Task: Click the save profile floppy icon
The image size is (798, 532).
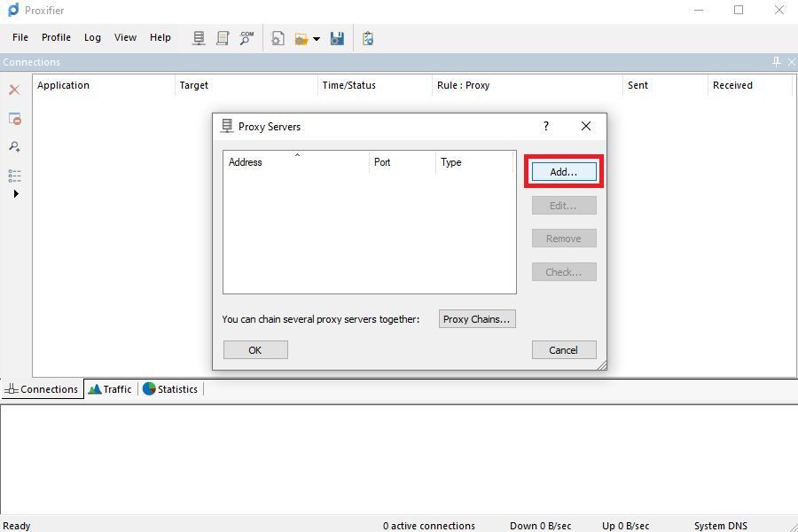Action: coord(337,38)
